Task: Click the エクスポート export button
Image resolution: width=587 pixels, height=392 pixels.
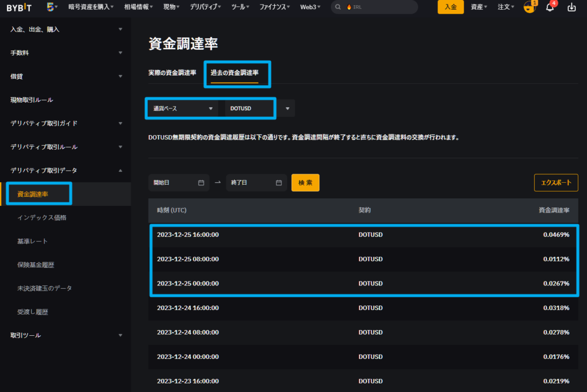Action: point(555,183)
